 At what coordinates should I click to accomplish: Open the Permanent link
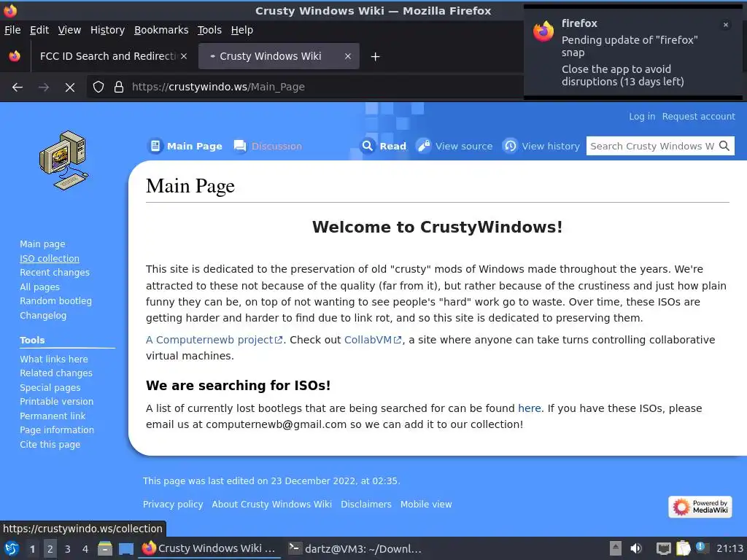(53, 416)
